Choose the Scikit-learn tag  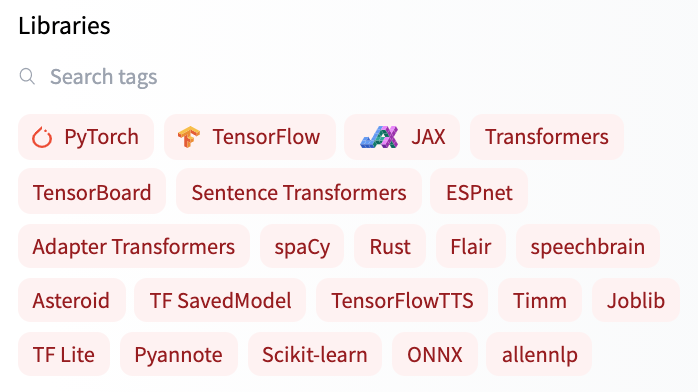click(315, 354)
